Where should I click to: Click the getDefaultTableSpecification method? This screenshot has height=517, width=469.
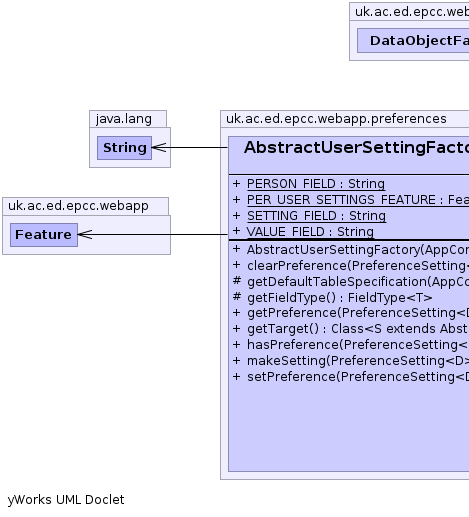(358, 282)
